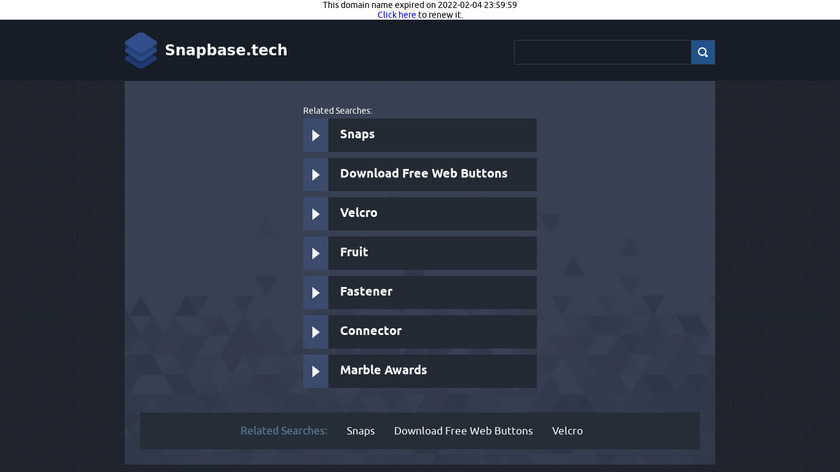Viewport: 840px width, 472px height.
Task: Click Snapbase.tech site title
Action: click(x=226, y=50)
